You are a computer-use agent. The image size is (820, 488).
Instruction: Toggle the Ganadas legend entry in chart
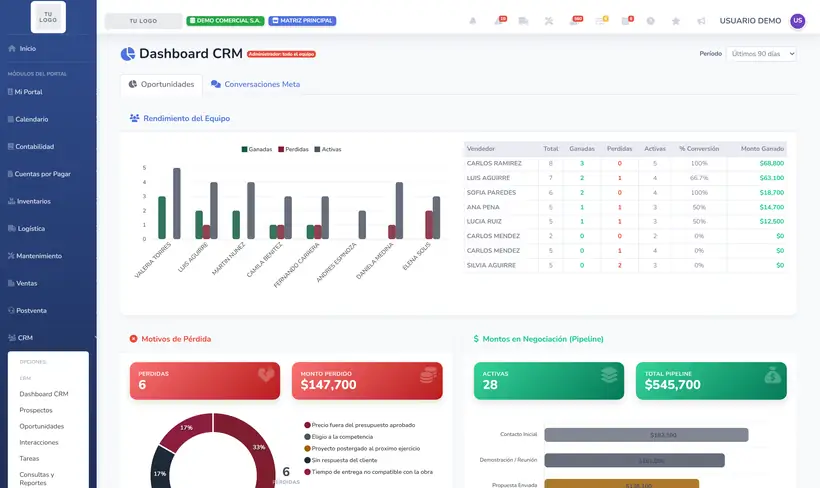point(257,150)
